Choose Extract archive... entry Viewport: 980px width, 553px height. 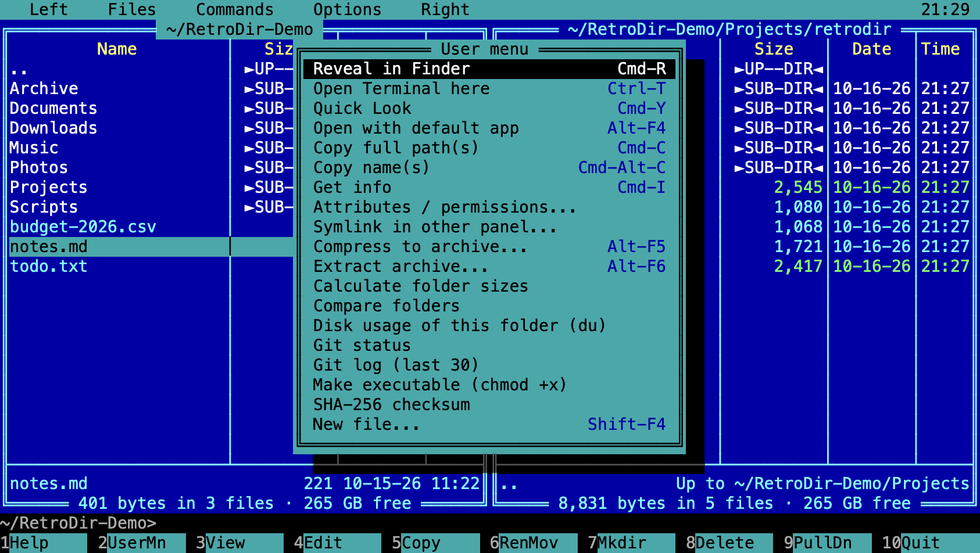pyautogui.click(x=489, y=266)
